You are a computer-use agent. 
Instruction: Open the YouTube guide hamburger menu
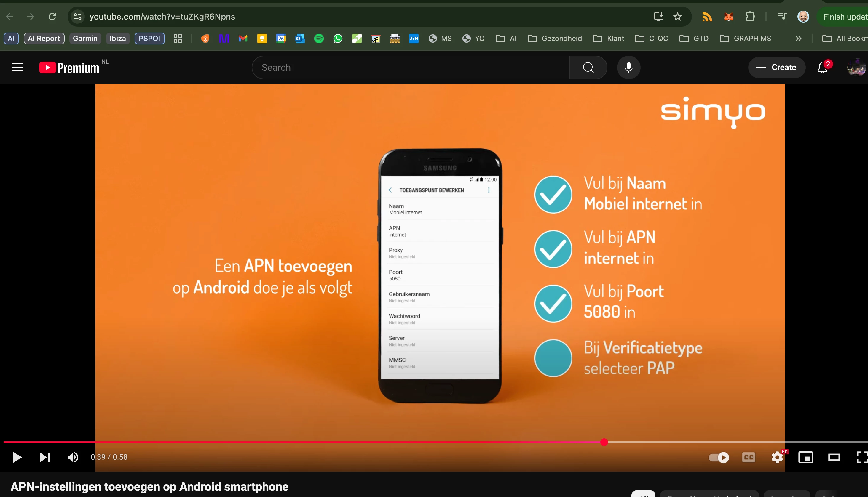(x=18, y=68)
